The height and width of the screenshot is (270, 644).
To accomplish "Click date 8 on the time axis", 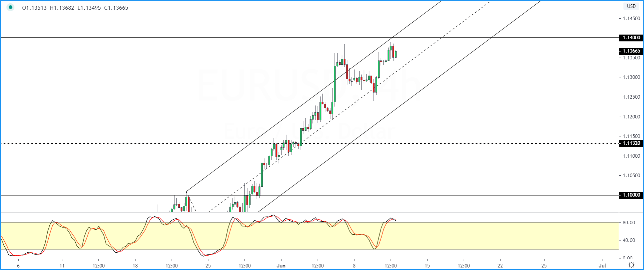I will 354,266.
